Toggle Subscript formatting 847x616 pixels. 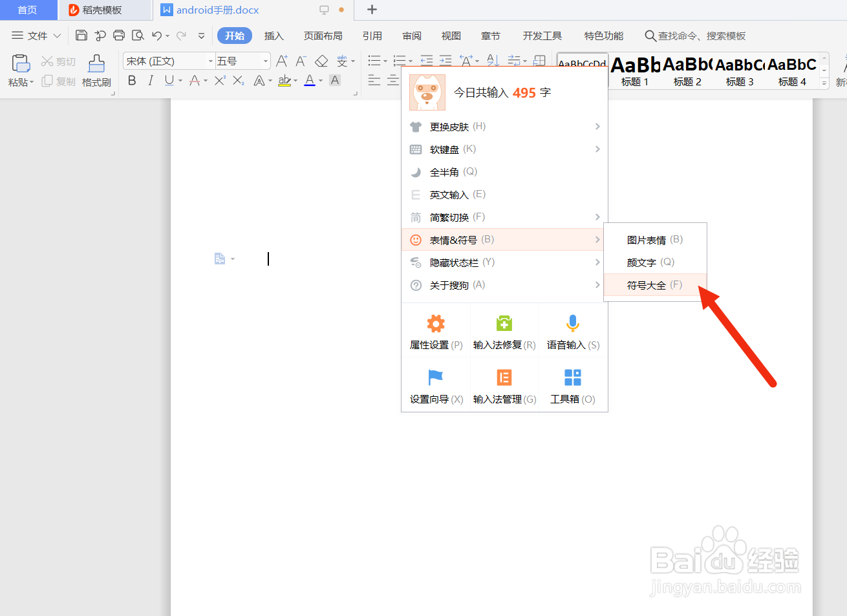coord(239,80)
